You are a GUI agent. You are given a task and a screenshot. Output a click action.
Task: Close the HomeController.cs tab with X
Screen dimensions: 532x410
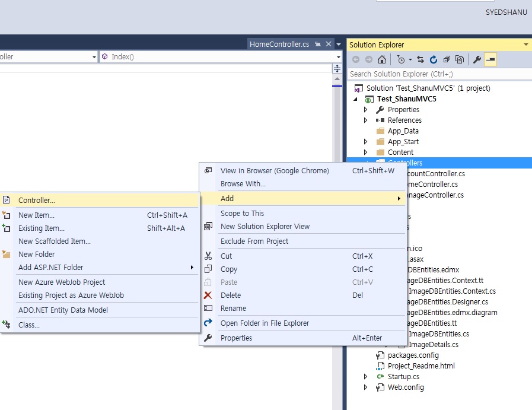tap(329, 45)
